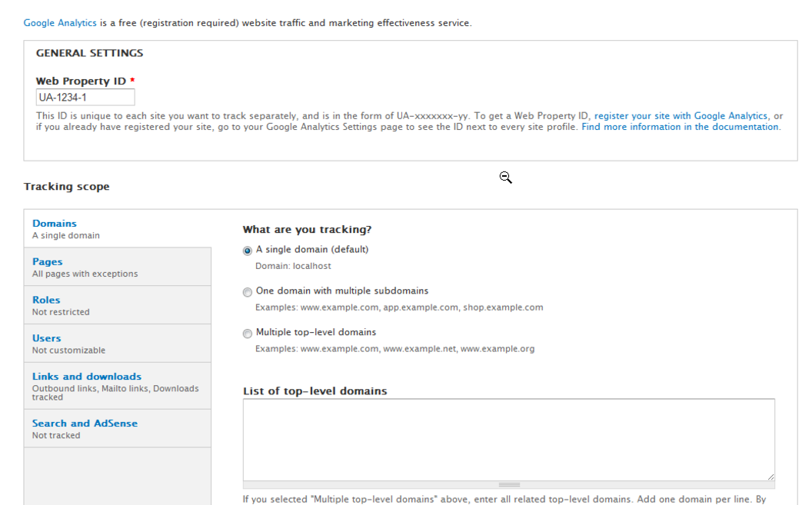812x505 pixels.
Task: Switch to the Pages tab
Action: [47, 261]
